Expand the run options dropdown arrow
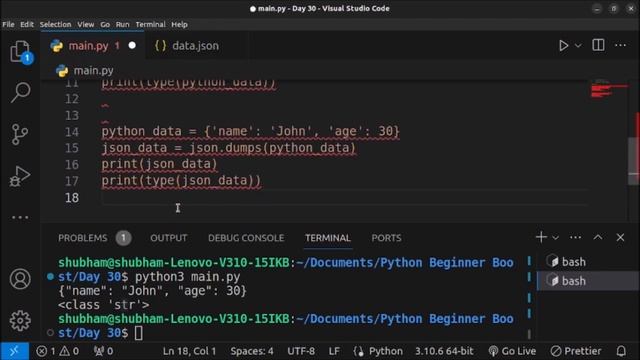The image size is (640, 360). (578, 46)
